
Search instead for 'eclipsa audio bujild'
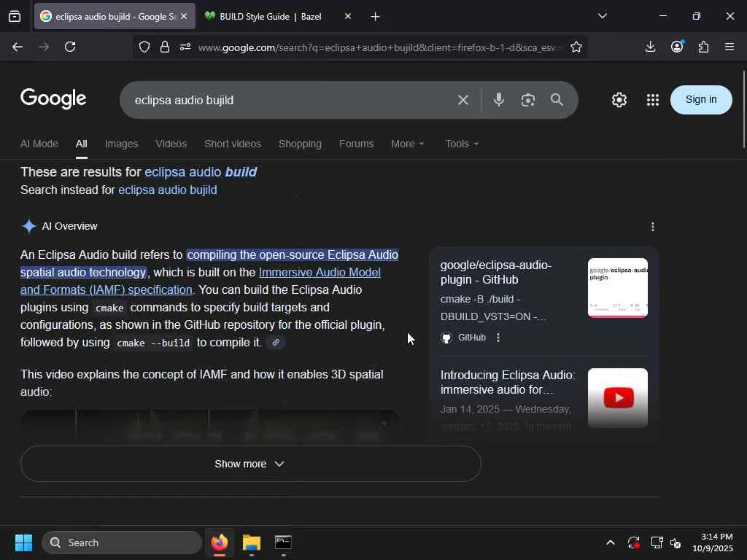168,190
